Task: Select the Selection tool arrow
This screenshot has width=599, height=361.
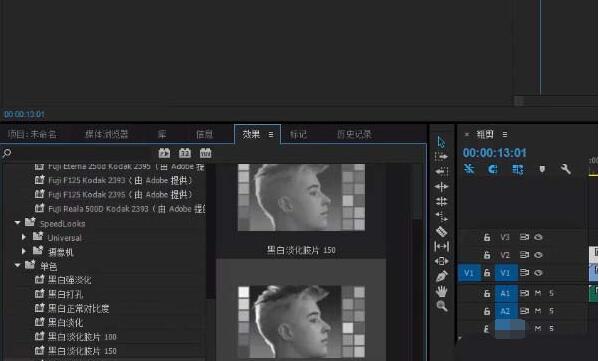Action: [x=441, y=142]
